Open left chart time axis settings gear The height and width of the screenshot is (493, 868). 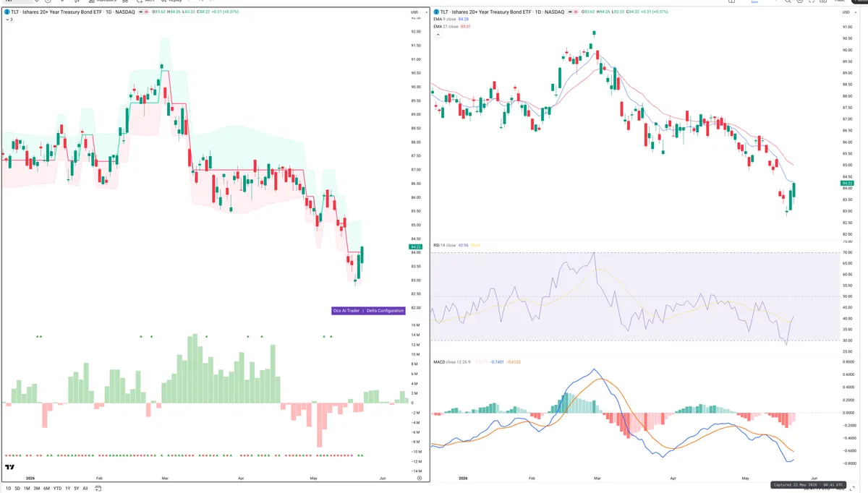(420, 479)
